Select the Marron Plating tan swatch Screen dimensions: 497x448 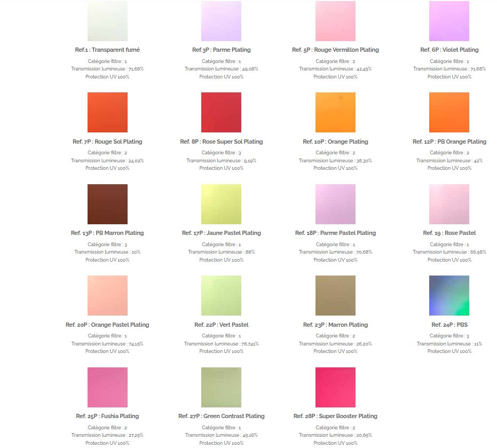point(335,295)
